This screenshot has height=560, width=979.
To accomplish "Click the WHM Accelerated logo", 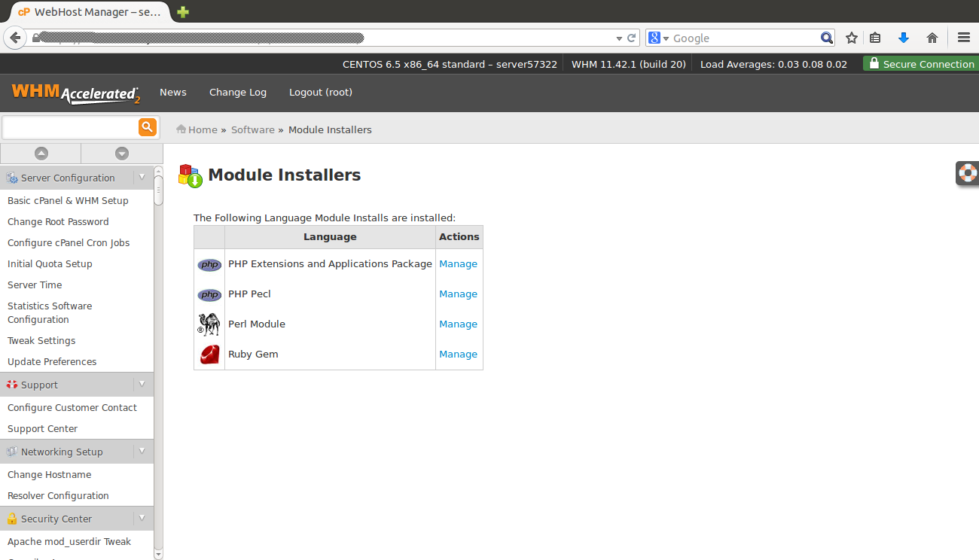I will (75, 93).
